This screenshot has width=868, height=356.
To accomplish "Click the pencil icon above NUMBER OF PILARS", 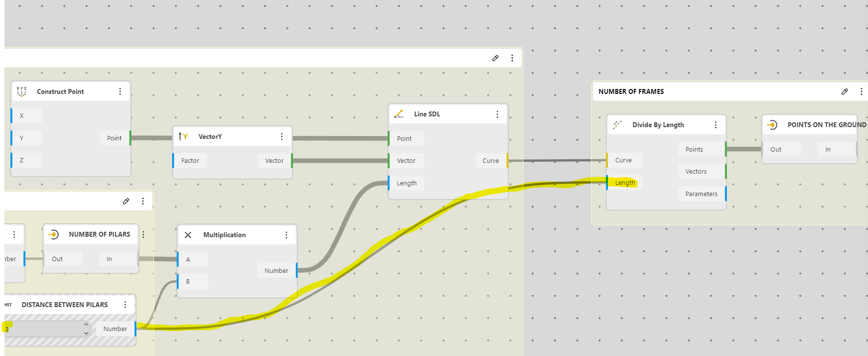I will [x=126, y=201].
